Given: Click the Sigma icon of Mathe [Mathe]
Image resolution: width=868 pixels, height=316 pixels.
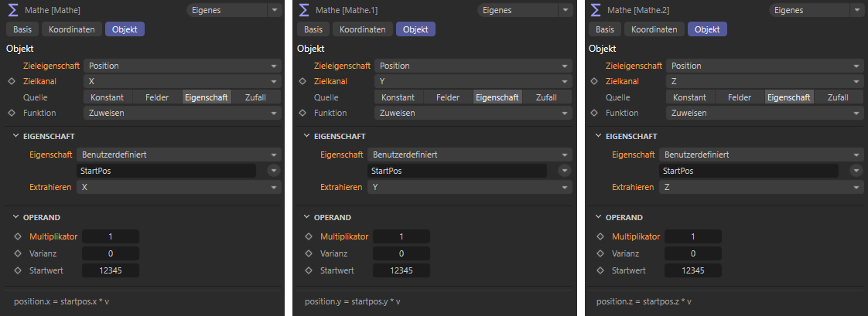Looking at the screenshot, I should [x=13, y=10].
